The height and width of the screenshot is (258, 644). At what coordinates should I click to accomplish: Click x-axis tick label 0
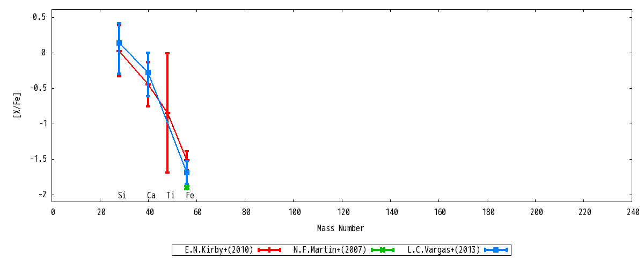(x=53, y=212)
